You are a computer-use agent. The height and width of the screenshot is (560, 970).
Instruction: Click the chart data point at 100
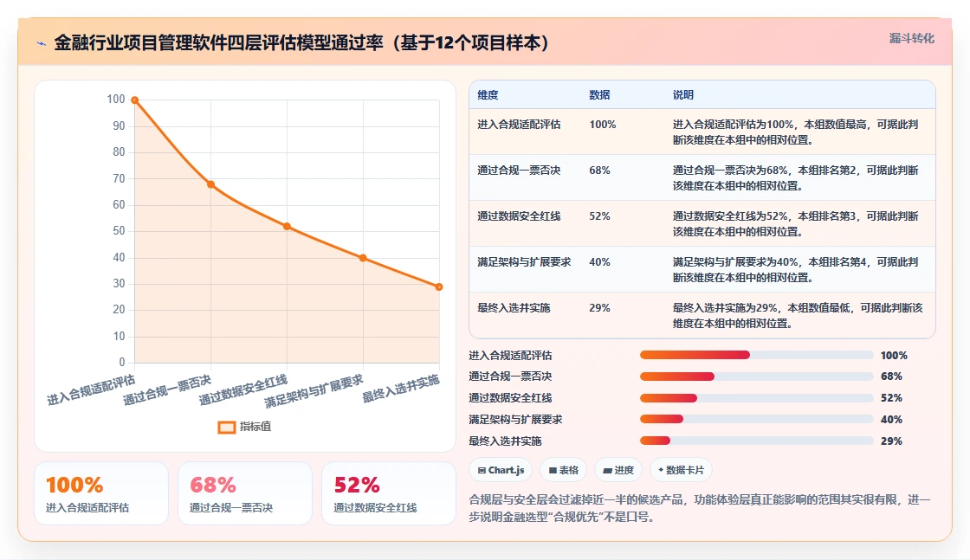pyautogui.click(x=135, y=100)
